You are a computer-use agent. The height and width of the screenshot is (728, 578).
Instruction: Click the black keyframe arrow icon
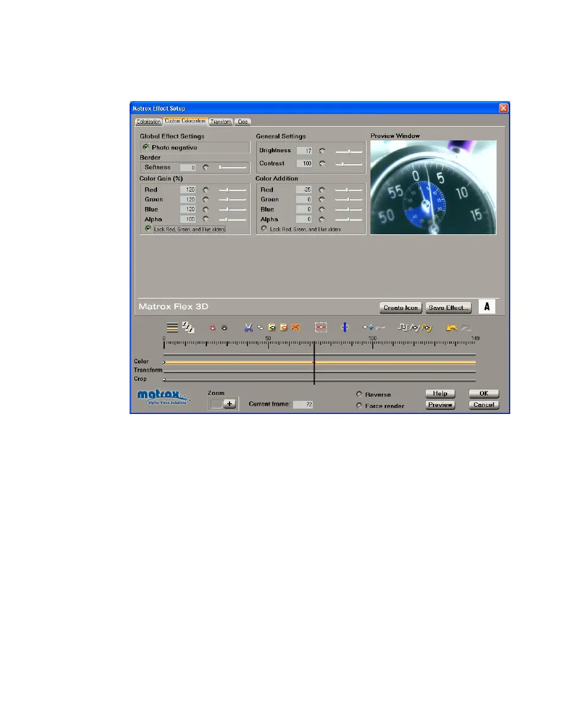[224, 328]
